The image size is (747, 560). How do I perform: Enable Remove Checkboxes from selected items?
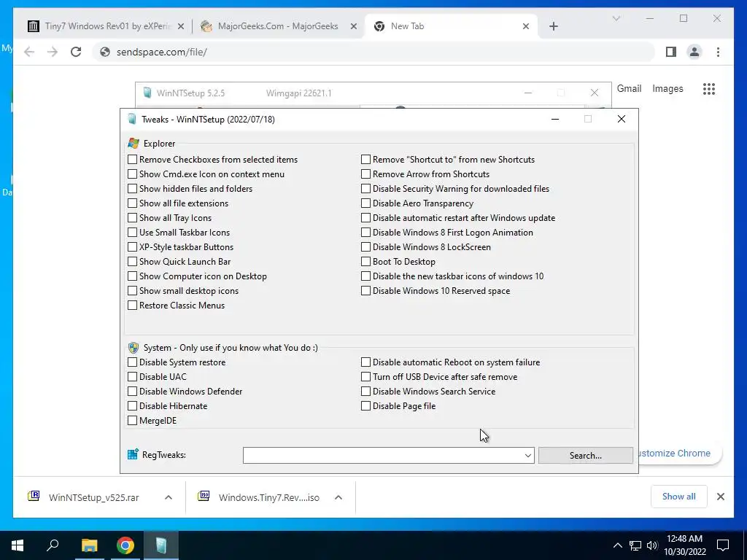[x=133, y=160]
